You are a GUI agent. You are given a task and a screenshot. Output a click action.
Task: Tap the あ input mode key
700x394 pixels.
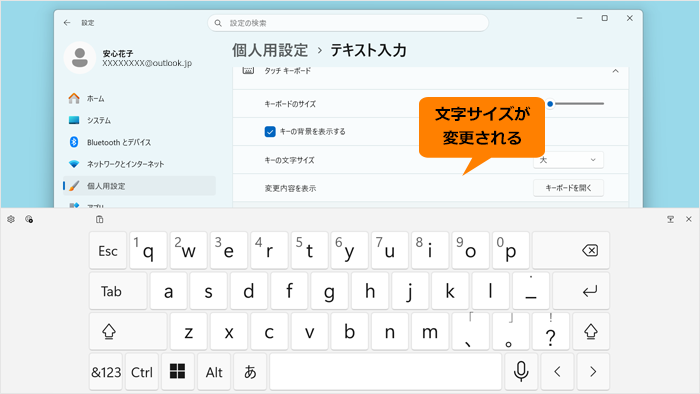[250, 371]
